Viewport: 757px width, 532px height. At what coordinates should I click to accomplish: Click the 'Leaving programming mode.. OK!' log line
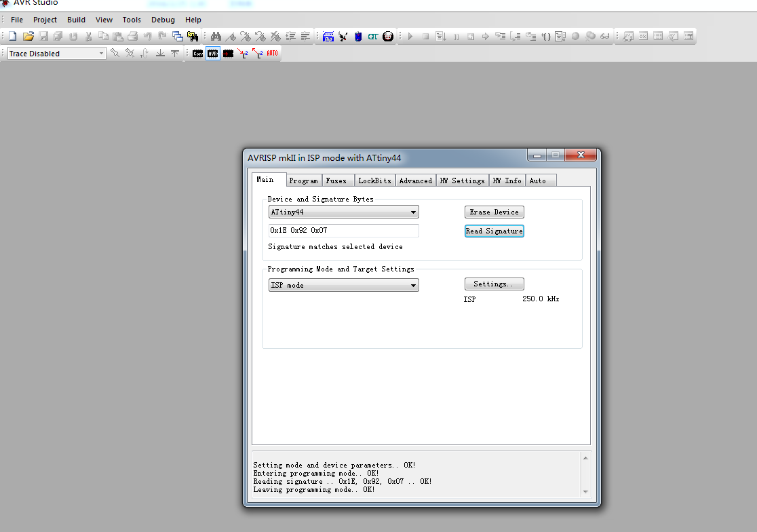pyautogui.click(x=314, y=489)
